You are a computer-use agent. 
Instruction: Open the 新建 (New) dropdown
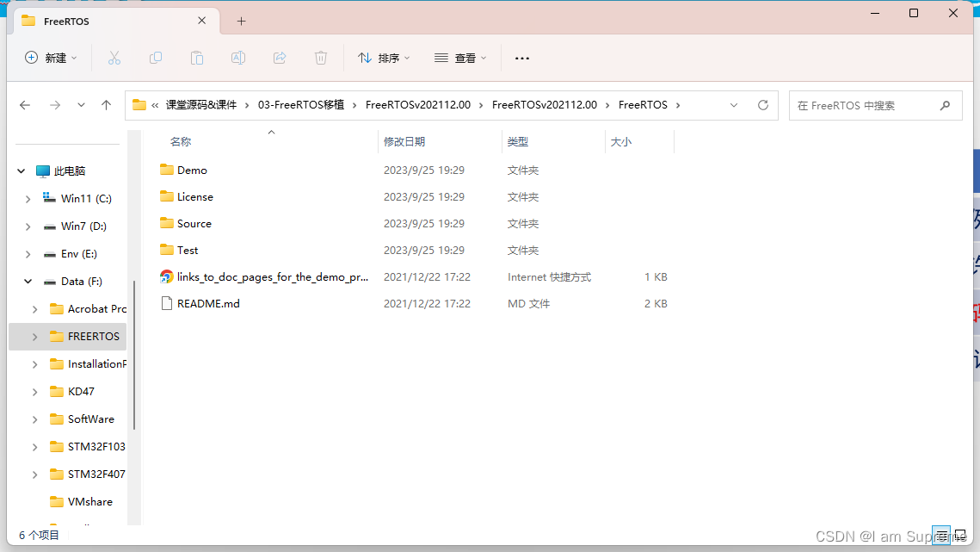click(x=51, y=59)
